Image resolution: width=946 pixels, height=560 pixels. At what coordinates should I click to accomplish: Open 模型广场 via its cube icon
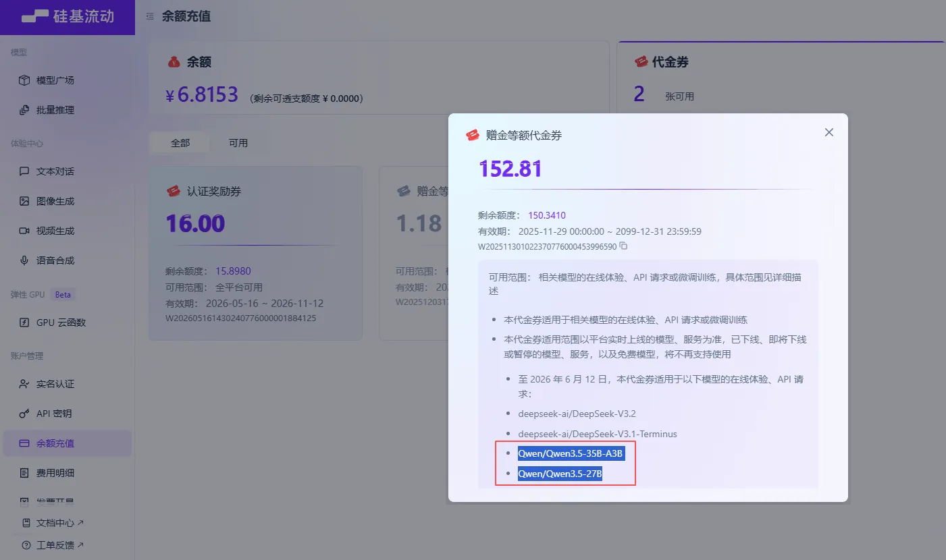[x=24, y=80]
